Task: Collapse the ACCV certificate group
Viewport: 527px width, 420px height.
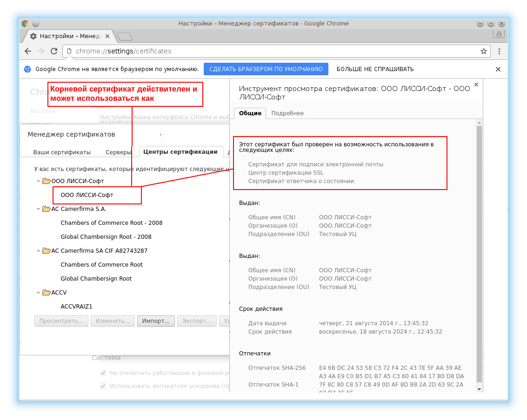Action: tap(39, 293)
